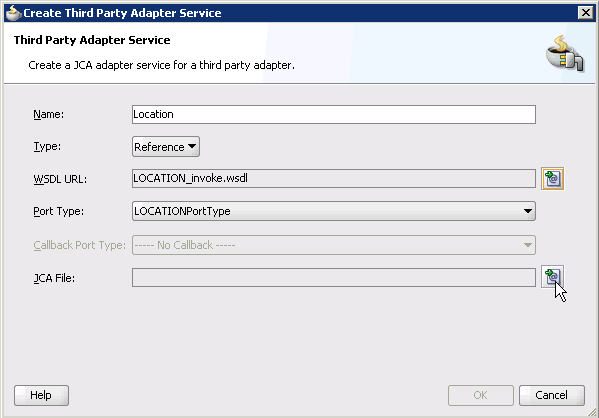Open the Callback Port Type dropdown
The image size is (599, 418).
coord(333,245)
